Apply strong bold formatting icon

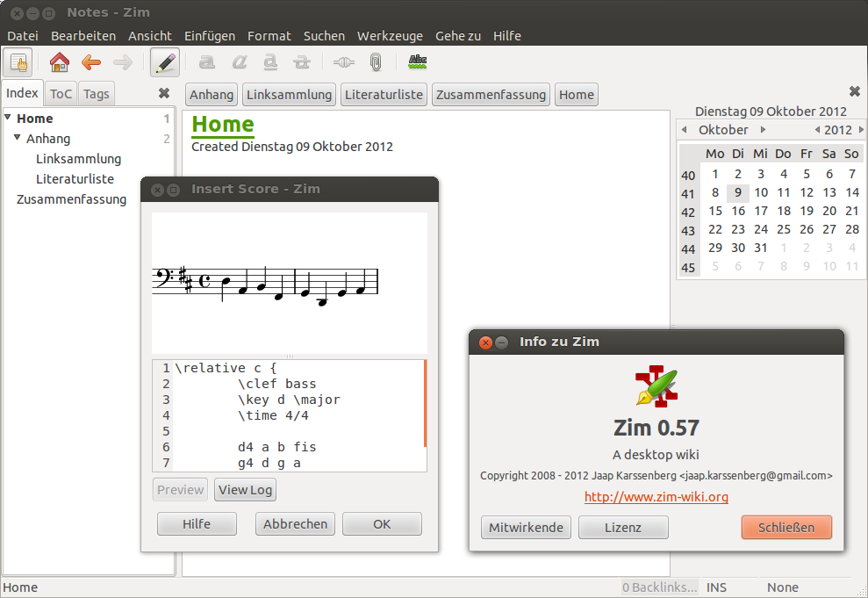pyautogui.click(x=206, y=62)
